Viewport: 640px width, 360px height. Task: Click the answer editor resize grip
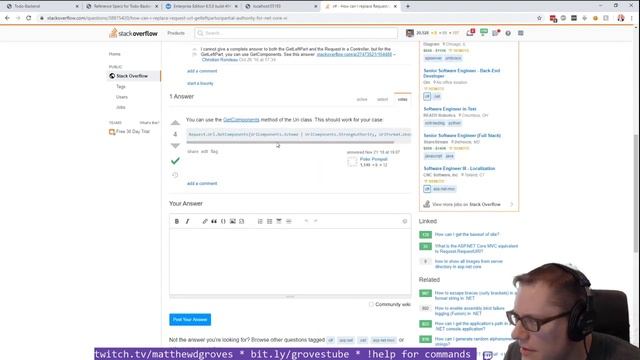[290, 297]
